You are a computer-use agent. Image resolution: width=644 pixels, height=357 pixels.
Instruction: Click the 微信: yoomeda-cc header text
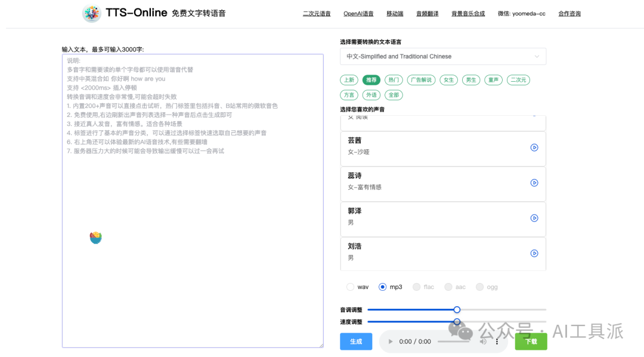522,14
